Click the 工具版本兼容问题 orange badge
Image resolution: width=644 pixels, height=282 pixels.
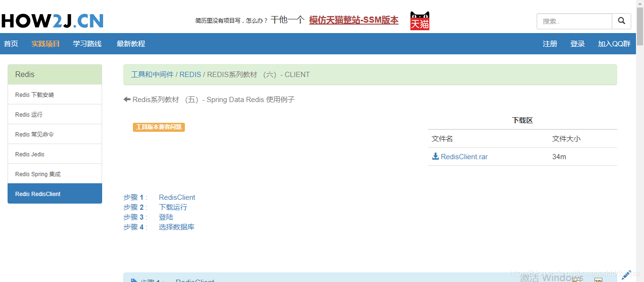[x=159, y=127]
